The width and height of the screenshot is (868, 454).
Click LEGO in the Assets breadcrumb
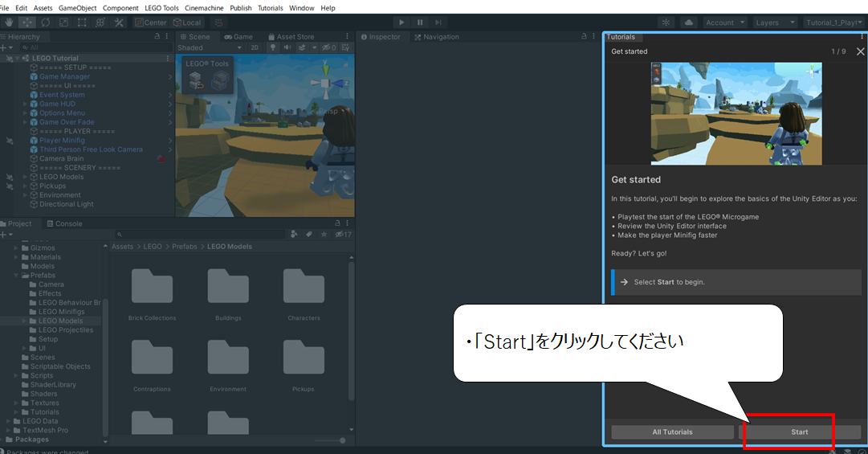click(153, 247)
